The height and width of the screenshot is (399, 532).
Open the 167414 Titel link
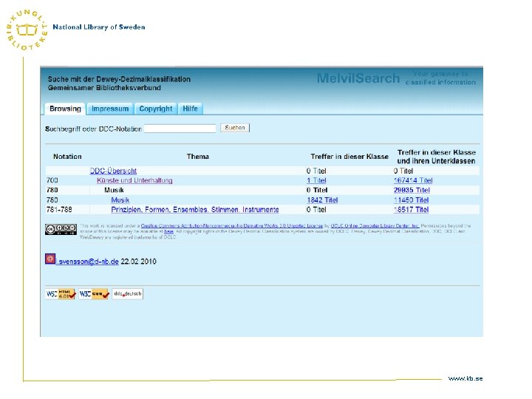(x=413, y=180)
